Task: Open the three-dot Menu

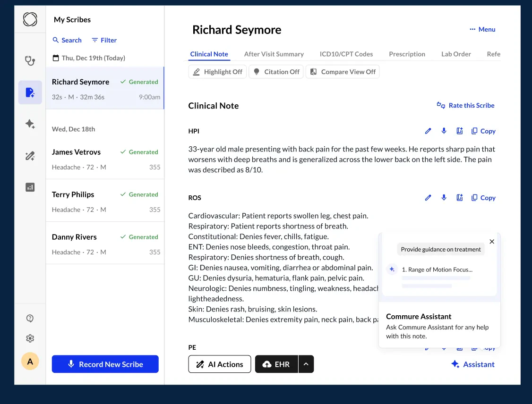Action: pyautogui.click(x=482, y=29)
